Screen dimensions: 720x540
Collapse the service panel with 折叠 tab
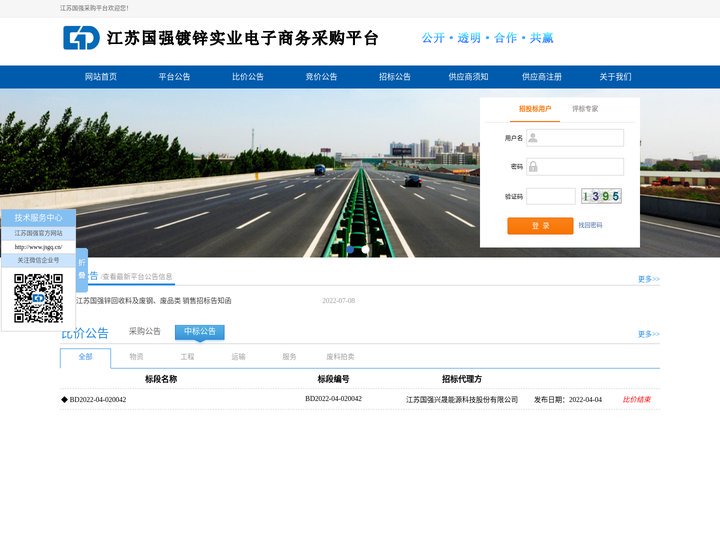(82, 270)
